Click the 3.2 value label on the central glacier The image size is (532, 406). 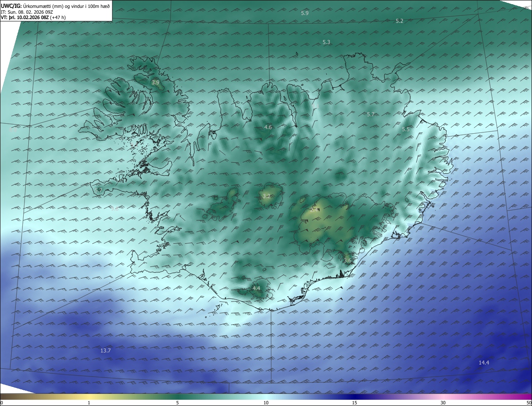[266, 196]
